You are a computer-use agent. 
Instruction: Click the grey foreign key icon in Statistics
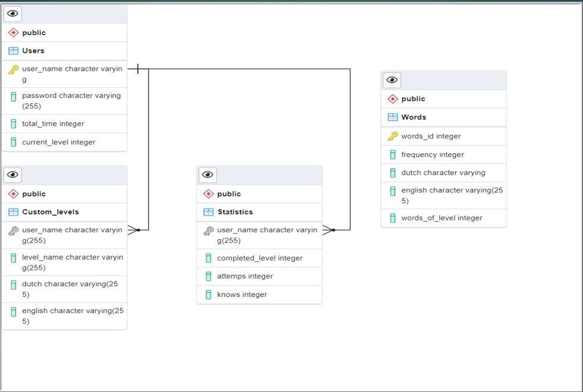209,231
